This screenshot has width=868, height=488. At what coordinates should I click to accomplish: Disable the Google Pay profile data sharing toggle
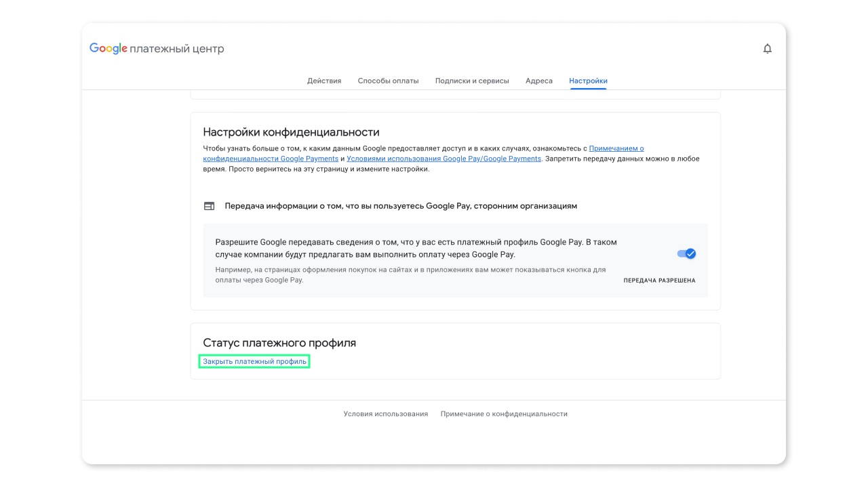686,253
